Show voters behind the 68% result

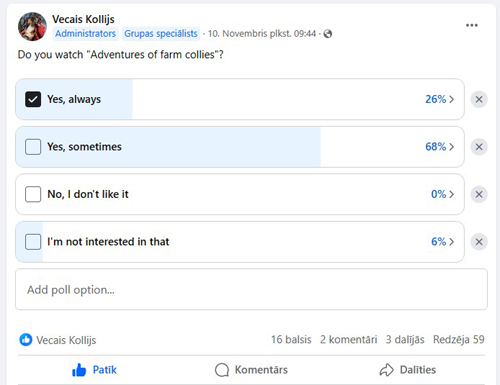[x=439, y=147]
